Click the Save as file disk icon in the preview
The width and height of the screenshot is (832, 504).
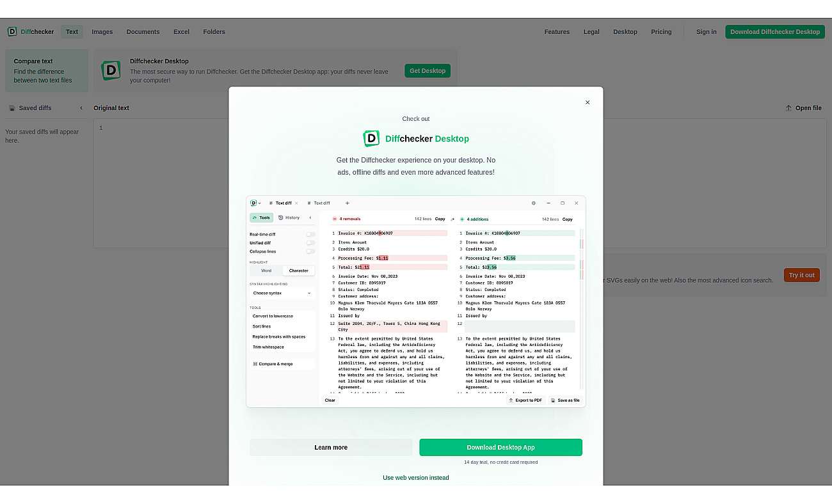click(x=554, y=400)
